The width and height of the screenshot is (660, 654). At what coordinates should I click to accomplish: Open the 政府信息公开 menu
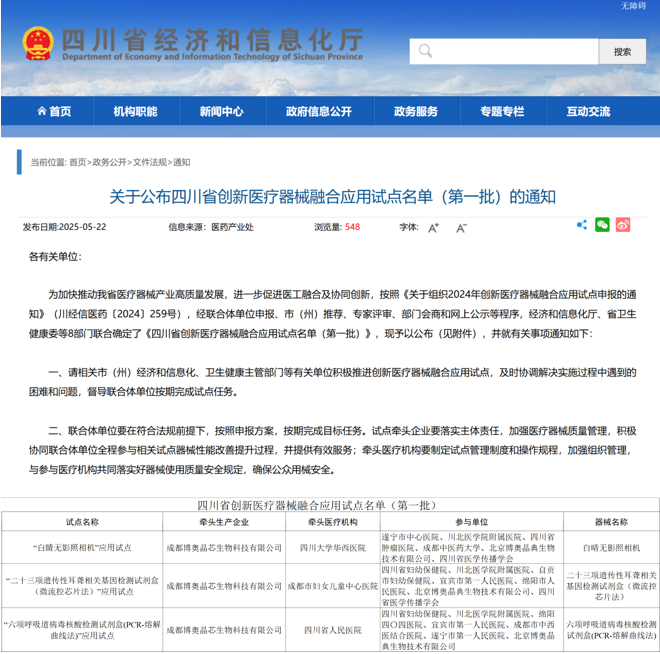point(319,111)
